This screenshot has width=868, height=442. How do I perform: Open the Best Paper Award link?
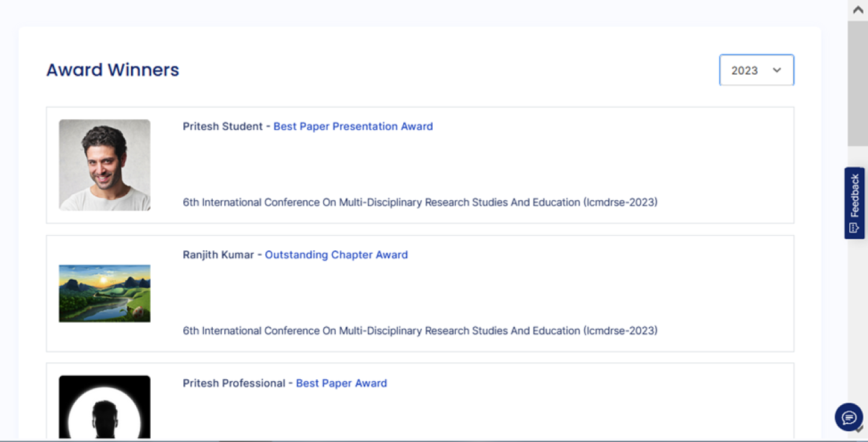pos(341,384)
